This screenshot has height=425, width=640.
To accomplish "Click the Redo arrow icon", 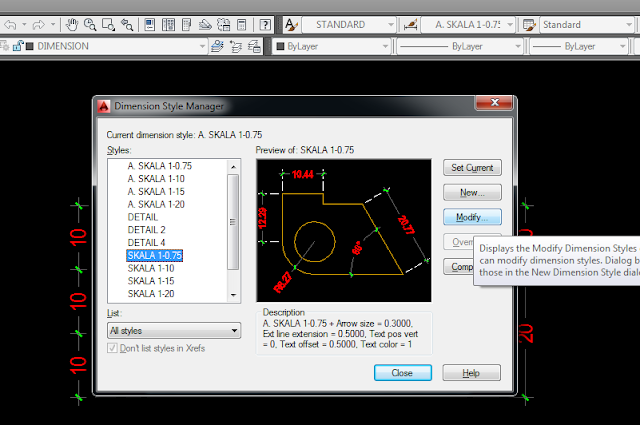I will point(38,25).
